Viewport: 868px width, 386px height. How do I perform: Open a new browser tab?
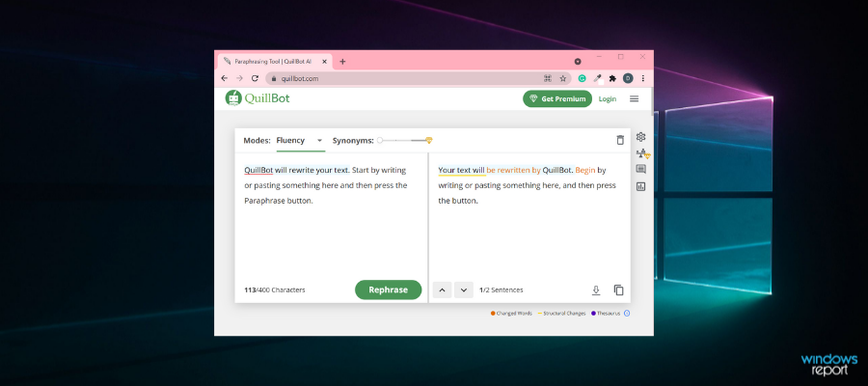point(342,62)
